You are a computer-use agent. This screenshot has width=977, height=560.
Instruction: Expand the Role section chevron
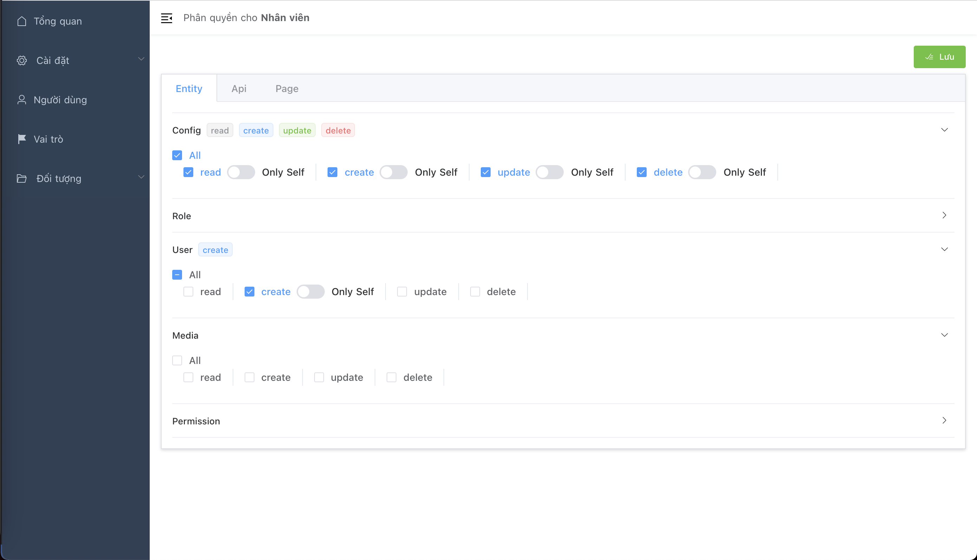pos(944,215)
